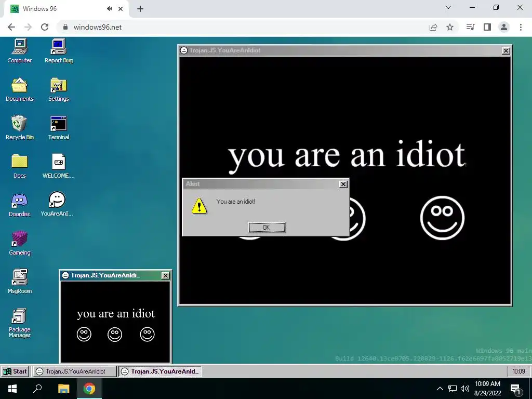
Task: Open a new Chrome tab
Action: [140, 9]
